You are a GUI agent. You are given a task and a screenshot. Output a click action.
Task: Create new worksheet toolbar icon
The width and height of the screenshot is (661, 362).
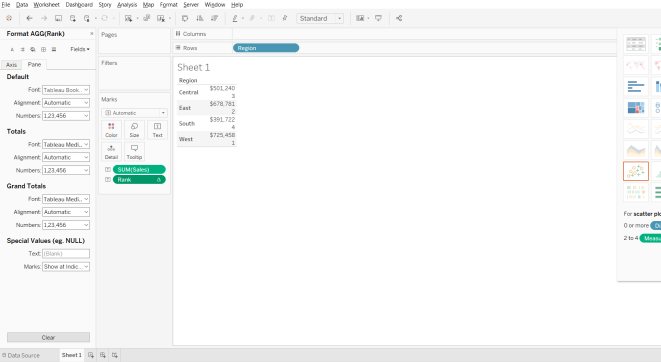pyautogui.click(x=129, y=18)
